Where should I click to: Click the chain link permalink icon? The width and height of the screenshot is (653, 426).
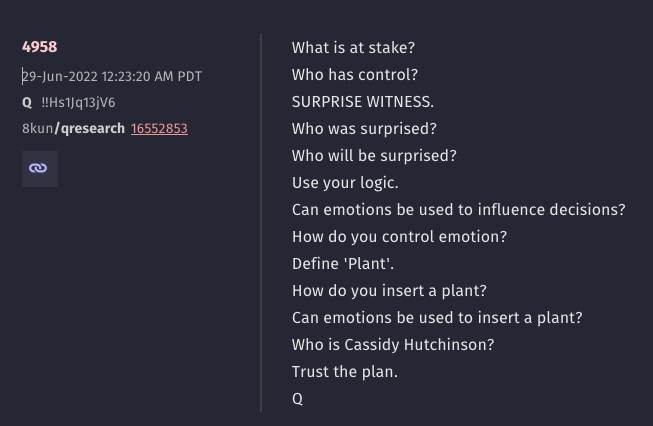[x=40, y=169]
